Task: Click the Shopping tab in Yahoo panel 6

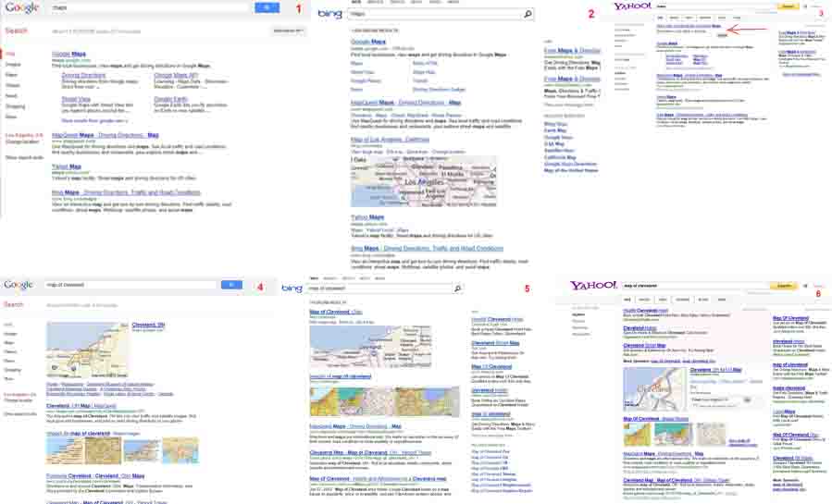Action: click(x=682, y=300)
